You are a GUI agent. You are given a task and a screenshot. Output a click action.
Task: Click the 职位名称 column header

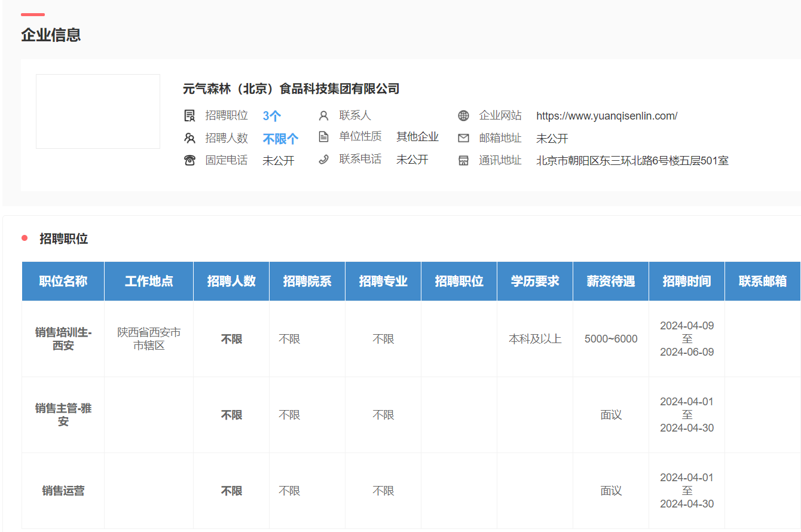[x=63, y=281]
